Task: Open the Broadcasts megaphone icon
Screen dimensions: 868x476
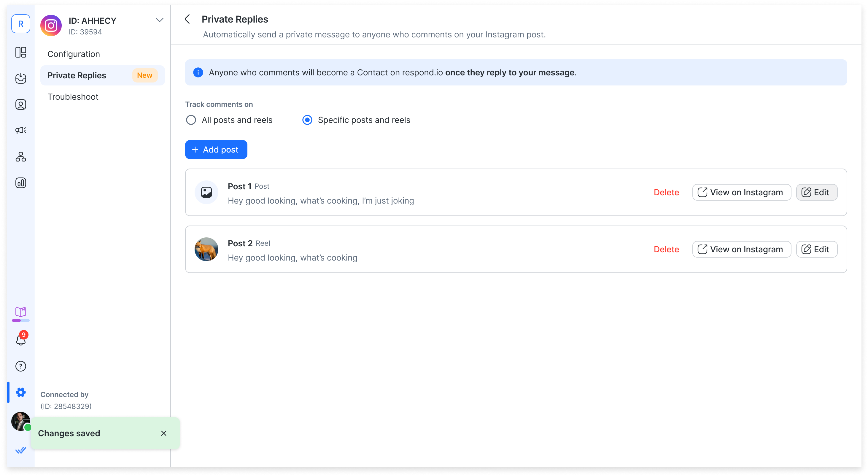Action: point(20,131)
